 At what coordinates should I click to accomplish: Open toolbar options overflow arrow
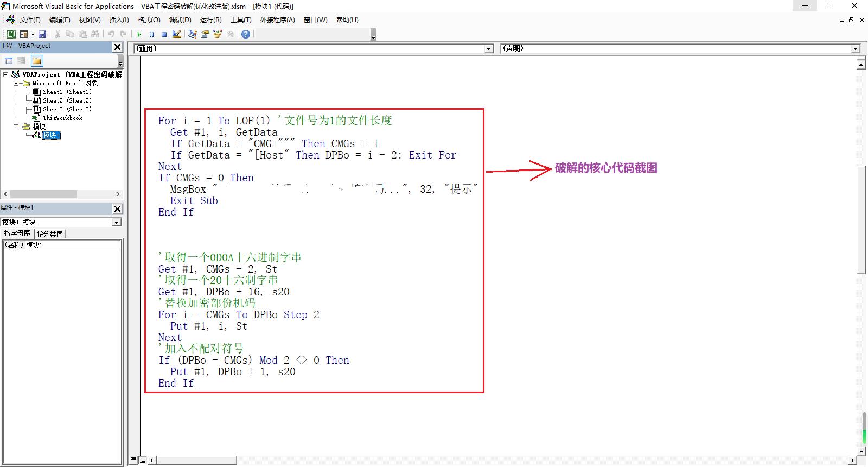tap(373, 36)
